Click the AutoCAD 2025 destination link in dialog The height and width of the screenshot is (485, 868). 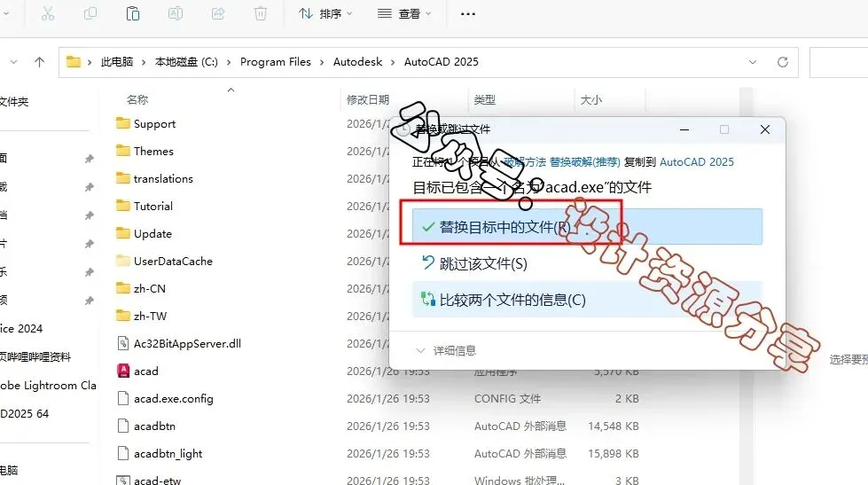pos(696,161)
